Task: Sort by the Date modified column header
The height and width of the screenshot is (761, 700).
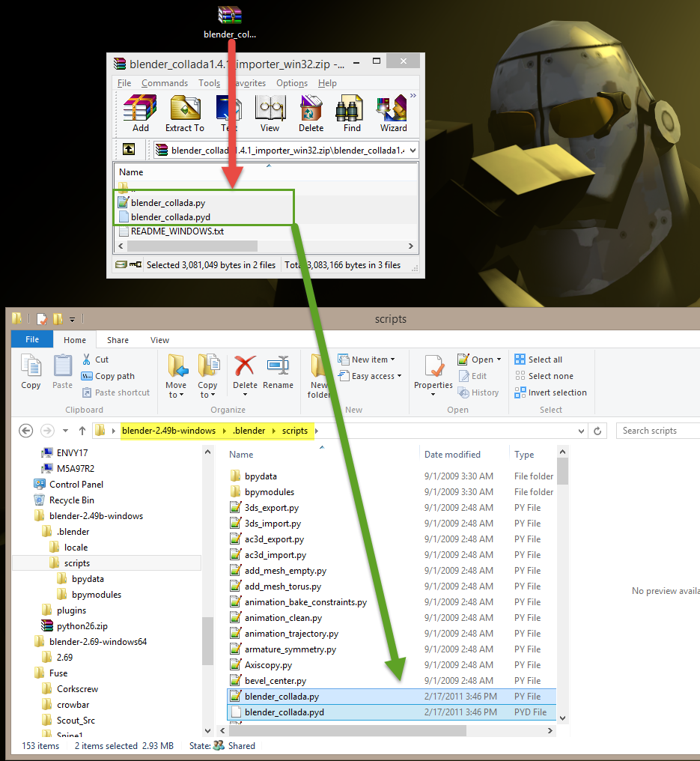Action: point(453,454)
